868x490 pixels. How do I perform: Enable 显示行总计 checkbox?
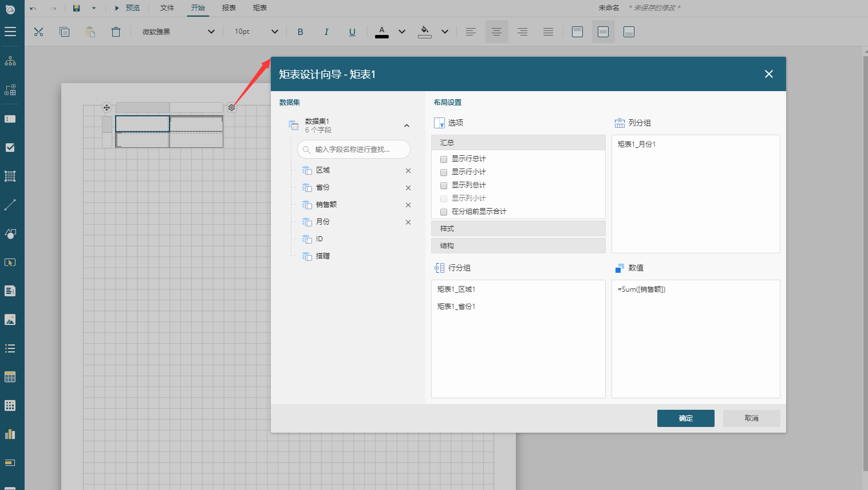pyautogui.click(x=444, y=159)
